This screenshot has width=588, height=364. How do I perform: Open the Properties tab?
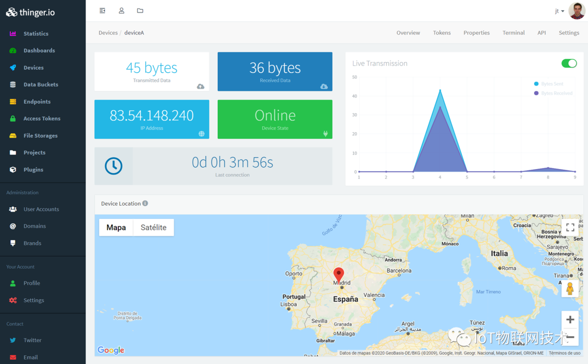476,33
